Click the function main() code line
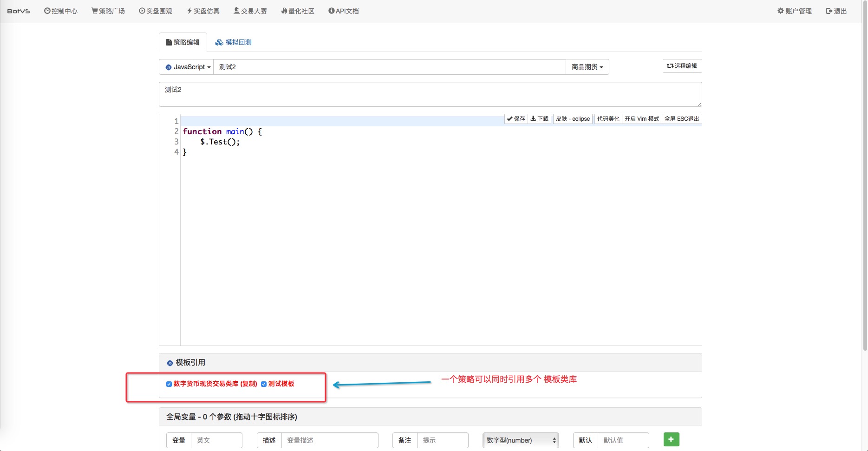The height and width of the screenshot is (451, 868). click(x=222, y=131)
